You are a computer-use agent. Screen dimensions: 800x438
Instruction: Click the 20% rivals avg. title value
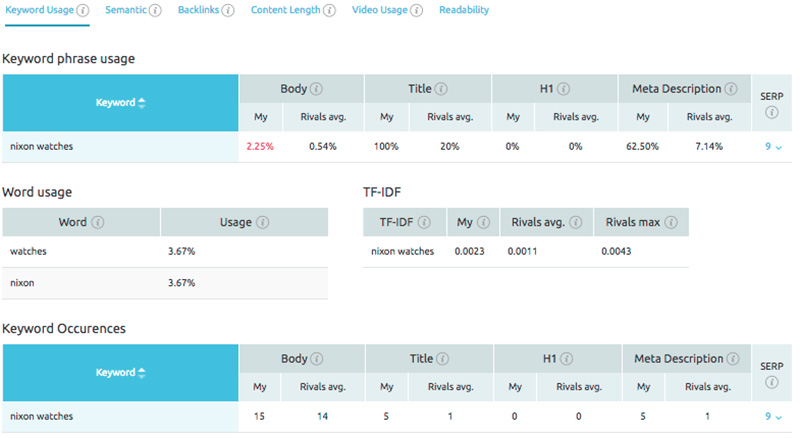(x=449, y=147)
